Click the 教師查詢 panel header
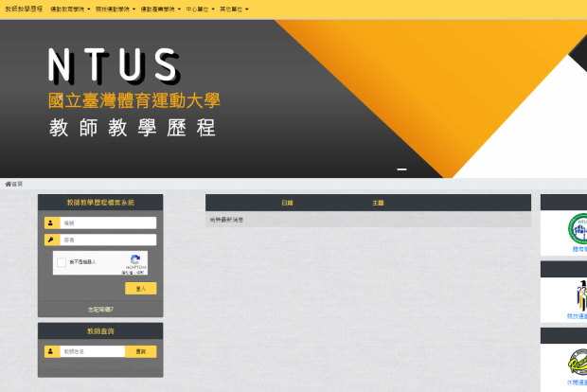This screenshot has width=587, height=392. [100, 331]
